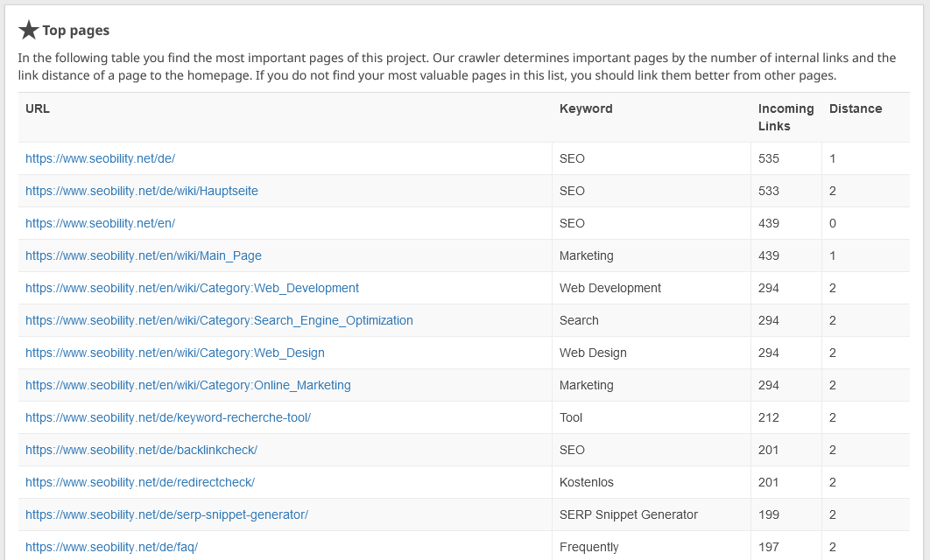The image size is (930, 560).
Task: Open the Category:Search_Engine_Optimization link
Action: 219,320
